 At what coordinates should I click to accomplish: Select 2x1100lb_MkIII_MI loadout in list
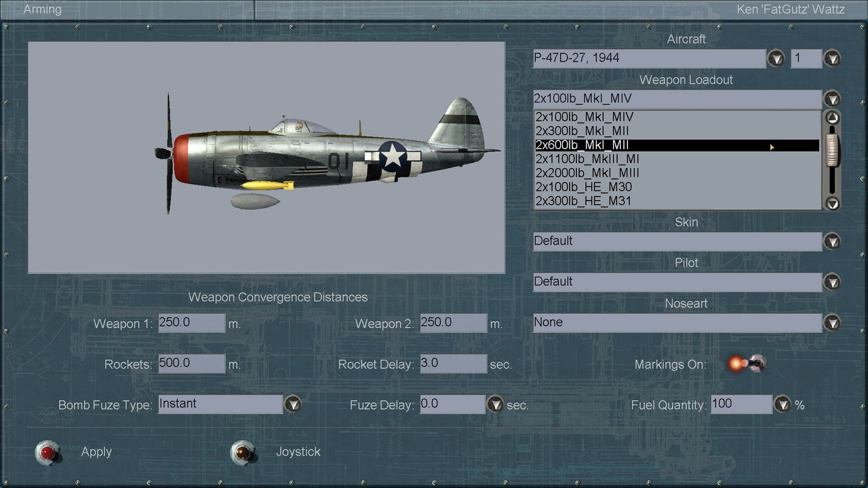(x=677, y=159)
